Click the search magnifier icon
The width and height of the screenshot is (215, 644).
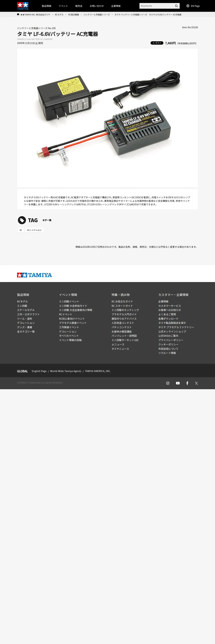[x=176, y=6]
